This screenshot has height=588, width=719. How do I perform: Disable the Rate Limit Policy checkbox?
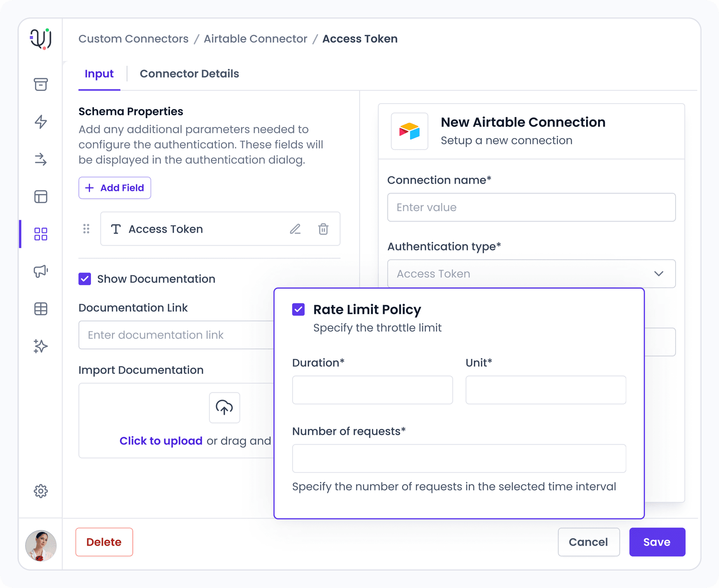(x=298, y=310)
